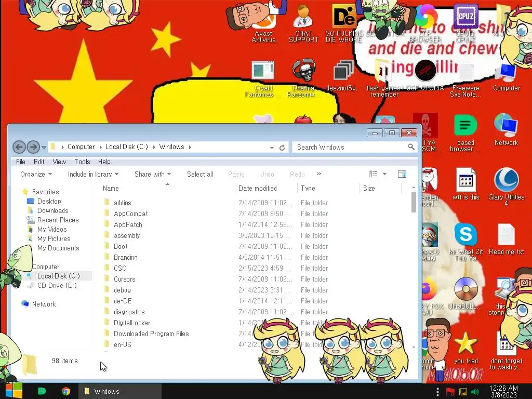Select Recent Places in navigation pane
The height and width of the screenshot is (399, 532).
58,220
